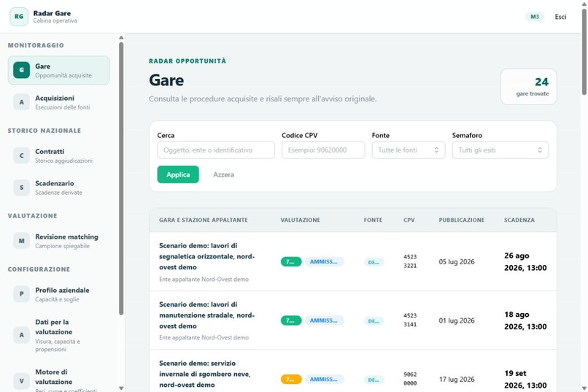The image size is (588, 392).
Task: Click the Scadenzario S icon
Action: pyautogui.click(x=21, y=187)
